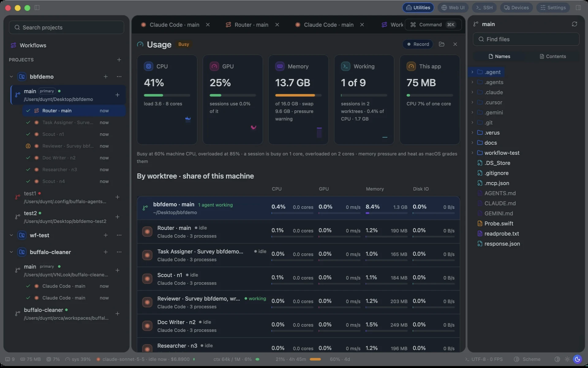This screenshot has width=588, height=368.
Task: Focus the Find files field
Action: pyautogui.click(x=526, y=39)
